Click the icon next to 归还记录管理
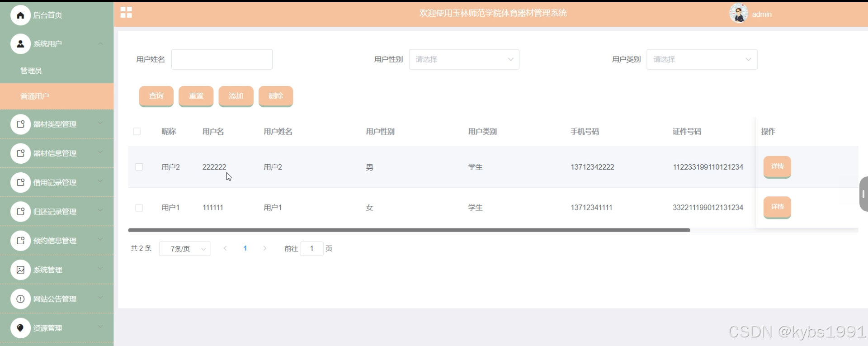The image size is (868, 346). (20, 211)
